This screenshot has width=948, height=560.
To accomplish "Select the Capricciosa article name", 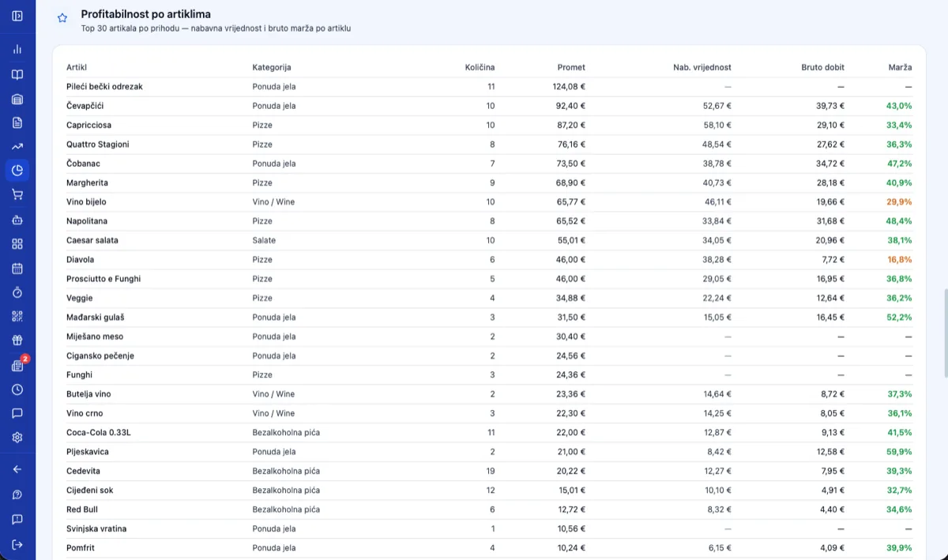I will click(x=88, y=125).
